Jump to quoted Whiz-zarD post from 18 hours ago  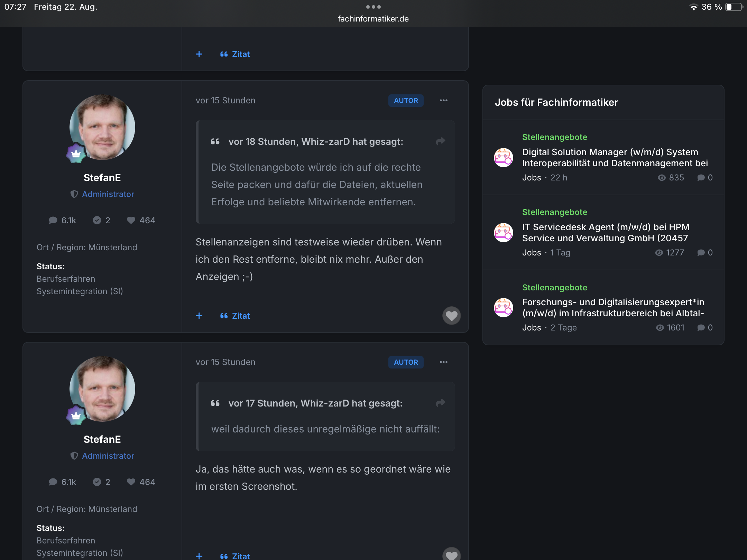(x=440, y=141)
